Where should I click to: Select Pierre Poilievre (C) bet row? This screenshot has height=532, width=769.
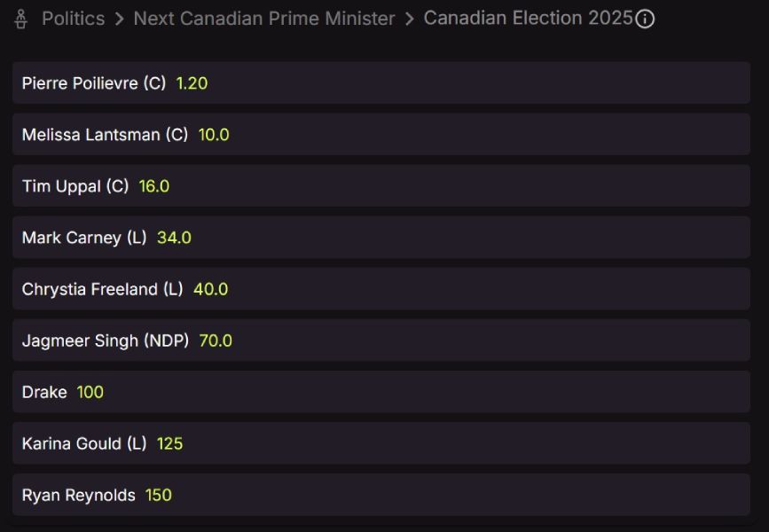point(381,83)
